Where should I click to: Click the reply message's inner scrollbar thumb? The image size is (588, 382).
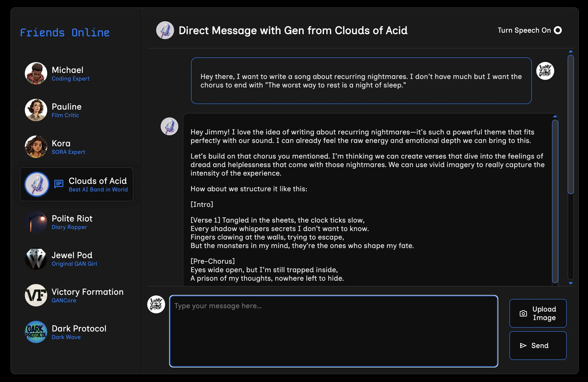(555, 201)
